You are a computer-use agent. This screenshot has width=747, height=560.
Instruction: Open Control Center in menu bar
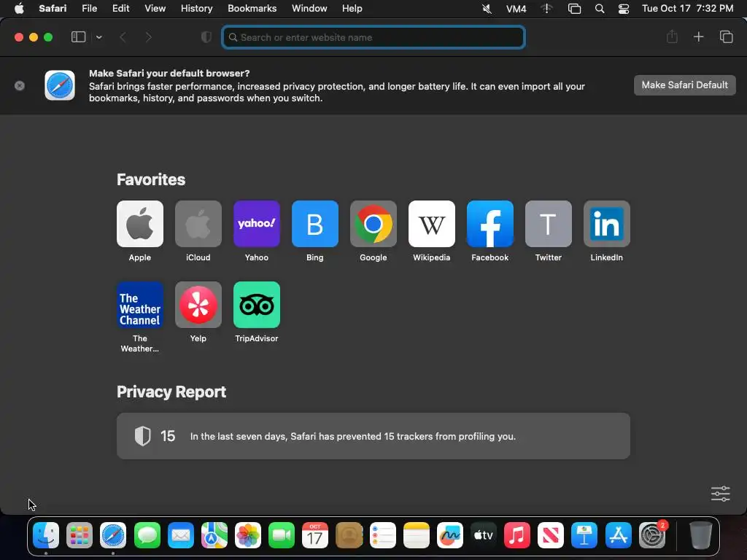624,9
